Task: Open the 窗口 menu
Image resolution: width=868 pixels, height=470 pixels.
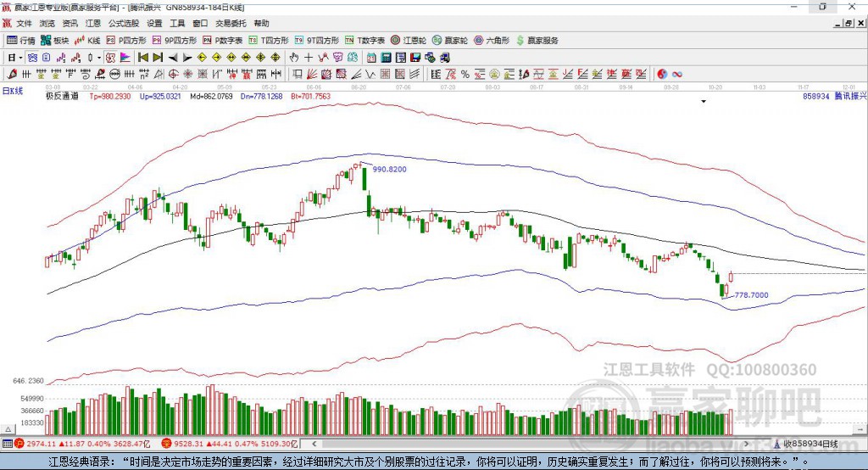Action: click(x=200, y=23)
